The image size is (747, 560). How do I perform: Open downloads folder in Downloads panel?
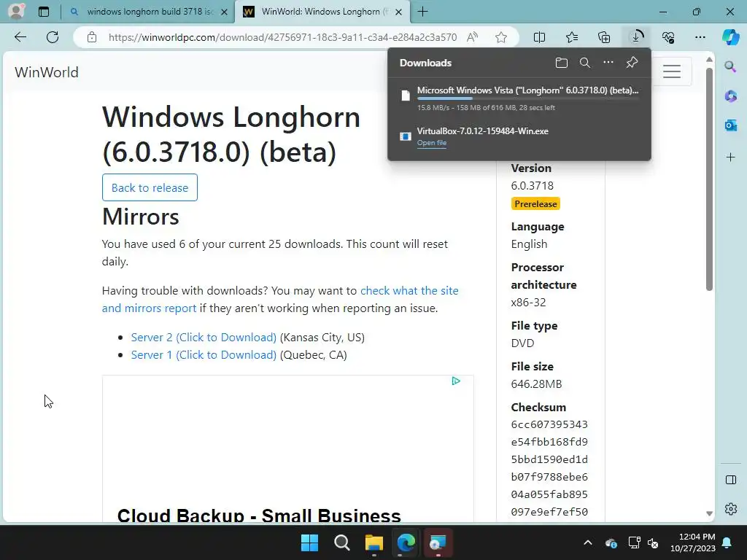pyautogui.click(x=562, y=63)
